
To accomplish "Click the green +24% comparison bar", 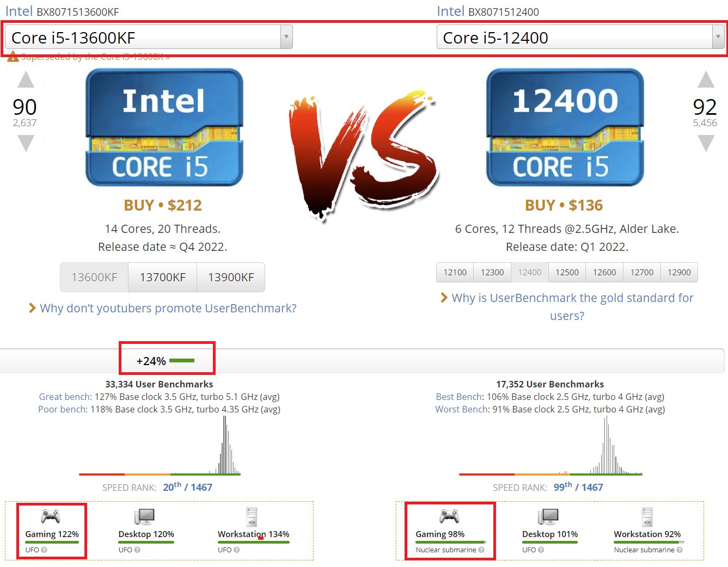I will pos(182,361).
